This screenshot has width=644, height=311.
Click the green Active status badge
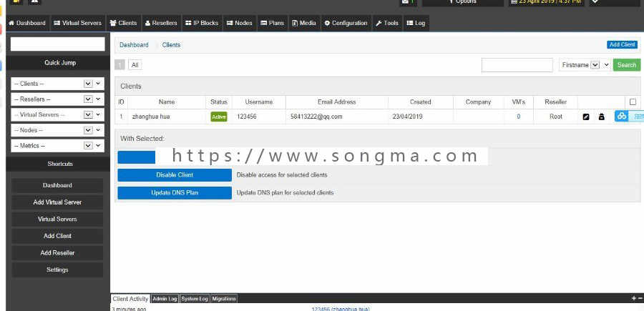tap(219, 117)
